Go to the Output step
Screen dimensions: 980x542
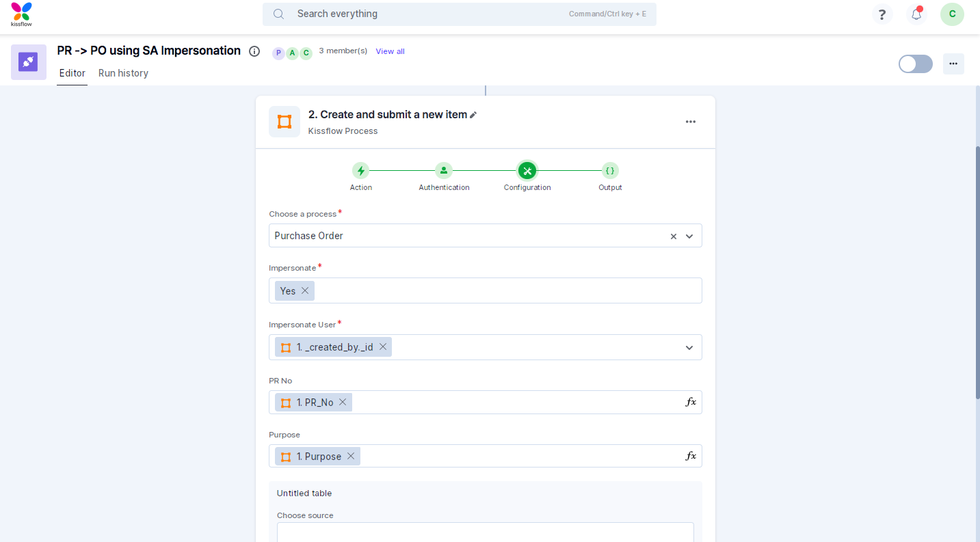coord(610,171)
